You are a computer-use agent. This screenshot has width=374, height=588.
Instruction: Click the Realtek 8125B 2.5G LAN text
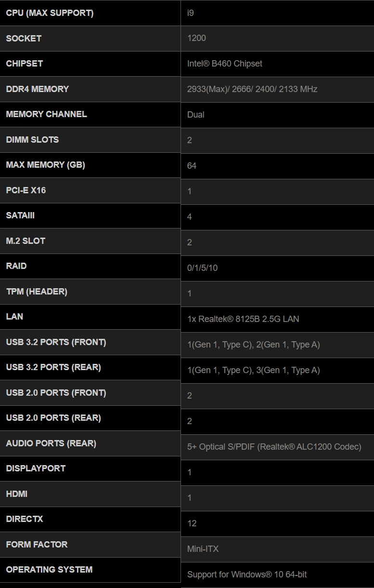click(243, 319)
